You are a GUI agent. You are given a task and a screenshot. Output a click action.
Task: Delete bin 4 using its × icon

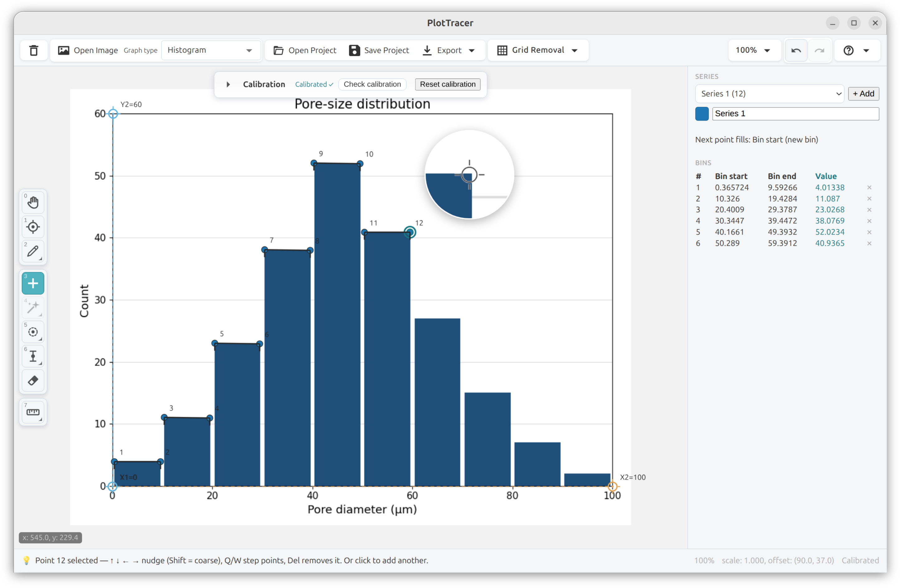[x=869, y=221]
